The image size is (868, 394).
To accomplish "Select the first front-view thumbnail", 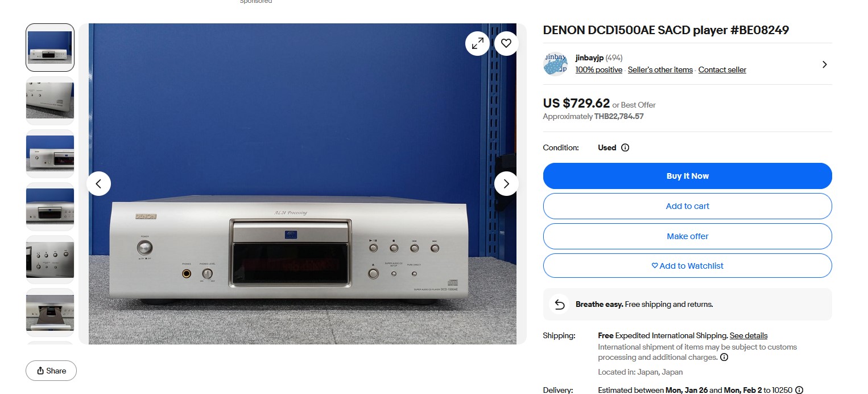I will tap(50, 47).
